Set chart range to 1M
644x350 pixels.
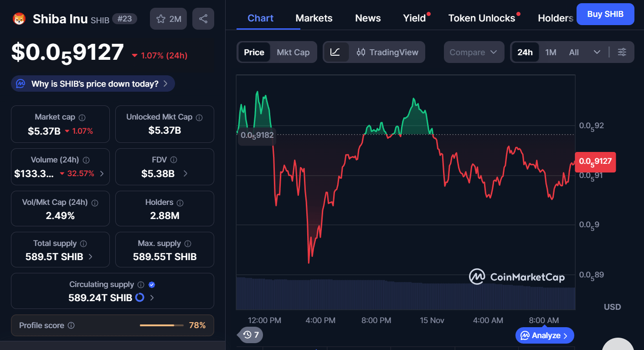pos(551,52)
